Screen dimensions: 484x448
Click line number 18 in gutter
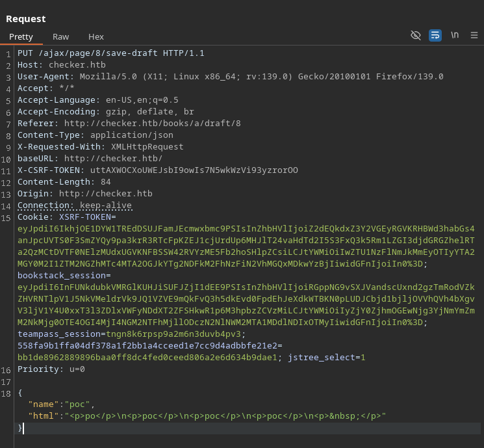click(x=6, y=393)
